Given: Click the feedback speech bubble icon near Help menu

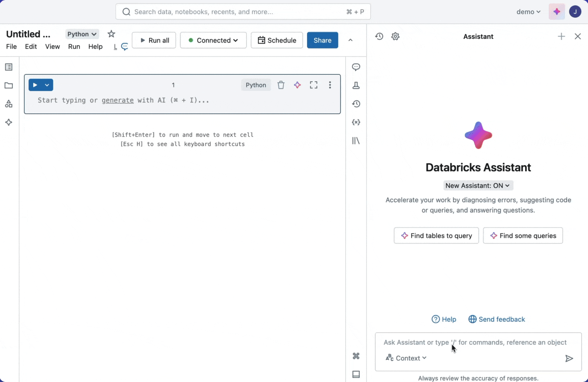Looking at the screenshot, I should pyautogui.click(x=125, y=47).
